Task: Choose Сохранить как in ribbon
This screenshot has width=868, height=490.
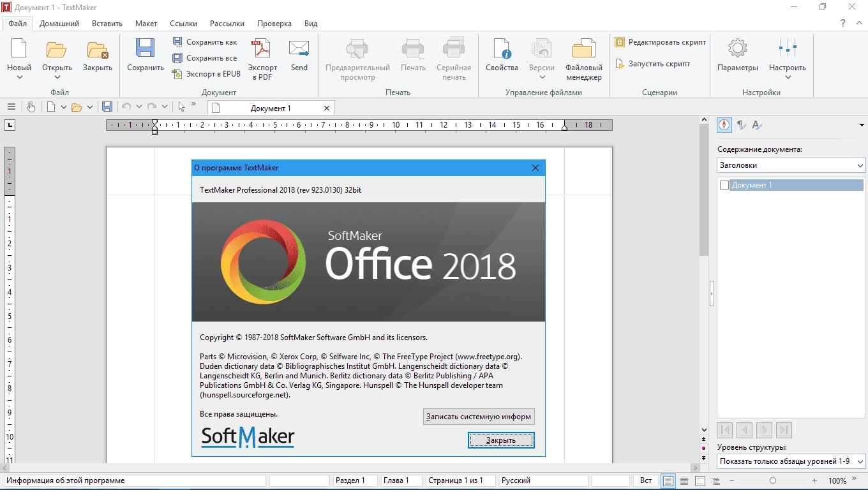Action: point(205,42)
